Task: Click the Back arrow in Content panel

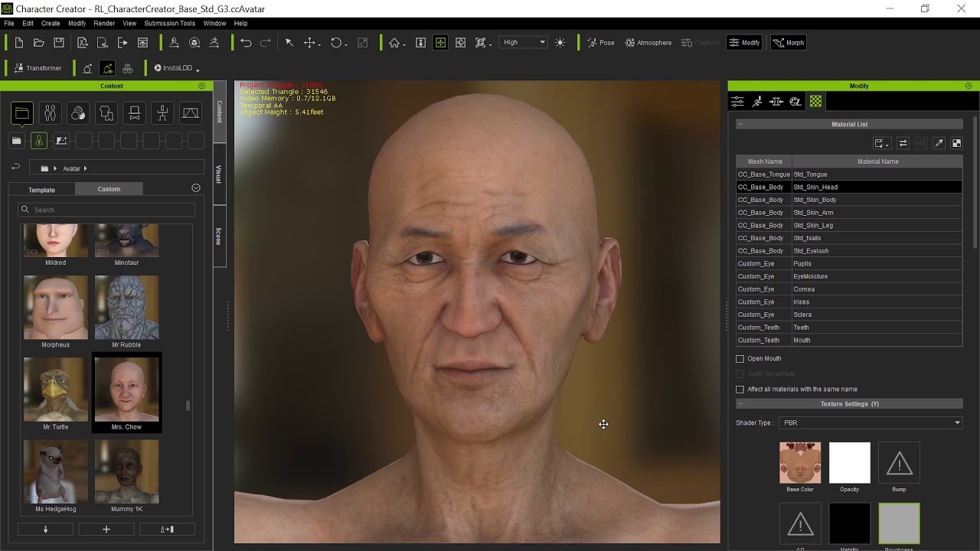Action: (15, 168)
